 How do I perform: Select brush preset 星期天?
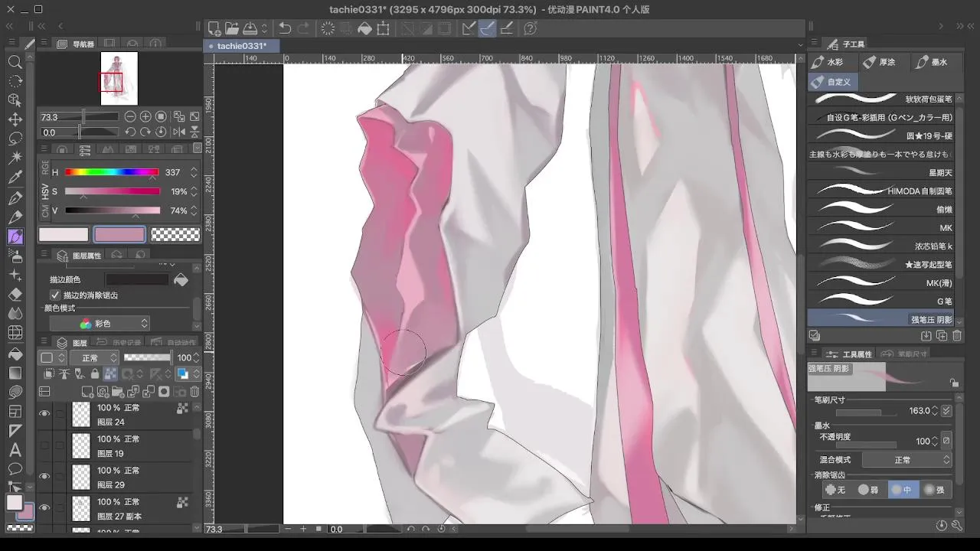coord(882,172)
